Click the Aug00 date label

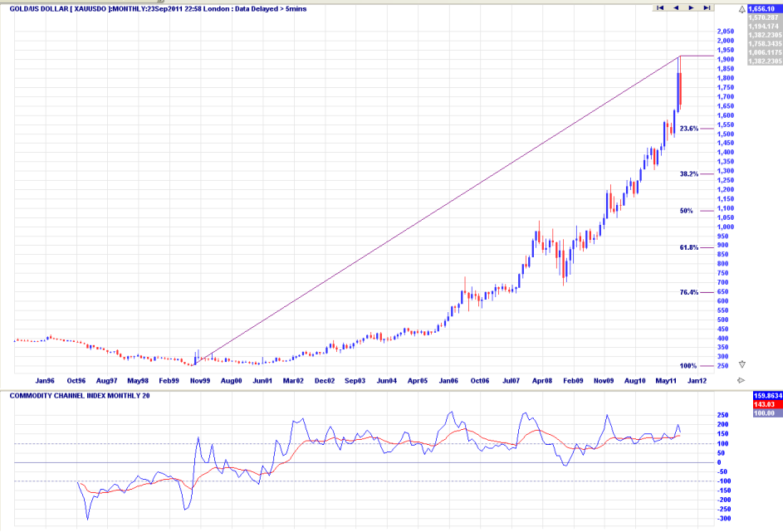231,381
